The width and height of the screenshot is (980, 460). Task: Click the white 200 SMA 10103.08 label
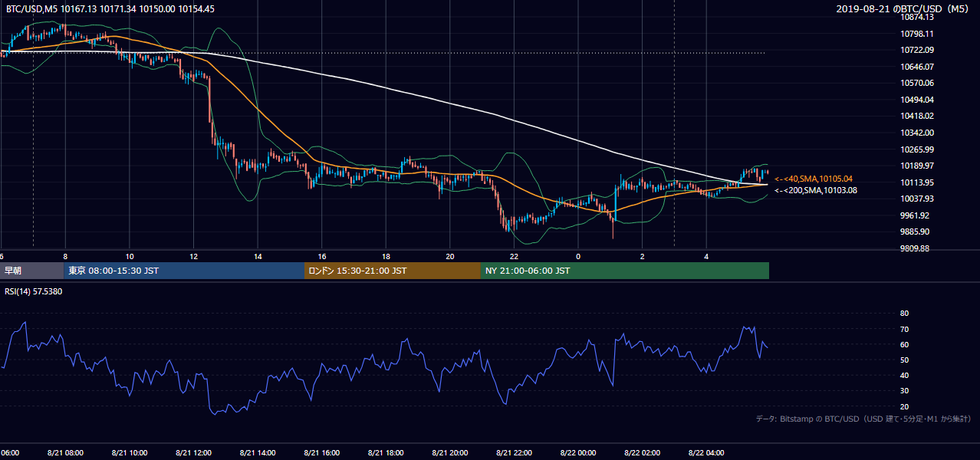[816, 190]
